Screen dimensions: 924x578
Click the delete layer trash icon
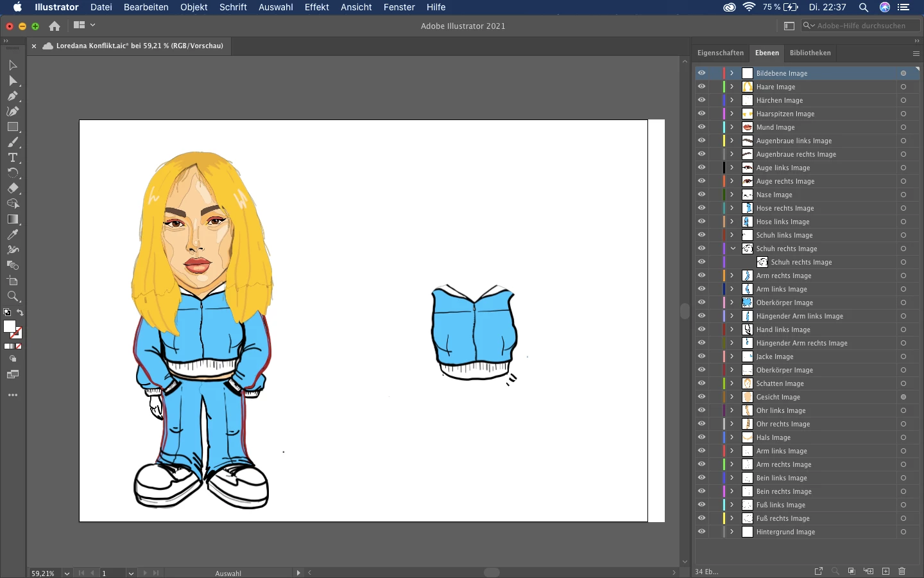click(x=902, y=571)
